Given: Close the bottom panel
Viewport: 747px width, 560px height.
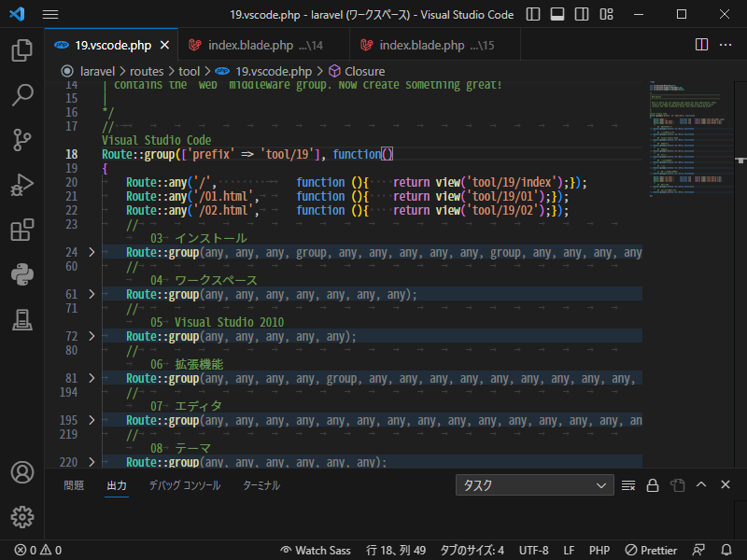Looking at the screenshot, I should 726,484.
